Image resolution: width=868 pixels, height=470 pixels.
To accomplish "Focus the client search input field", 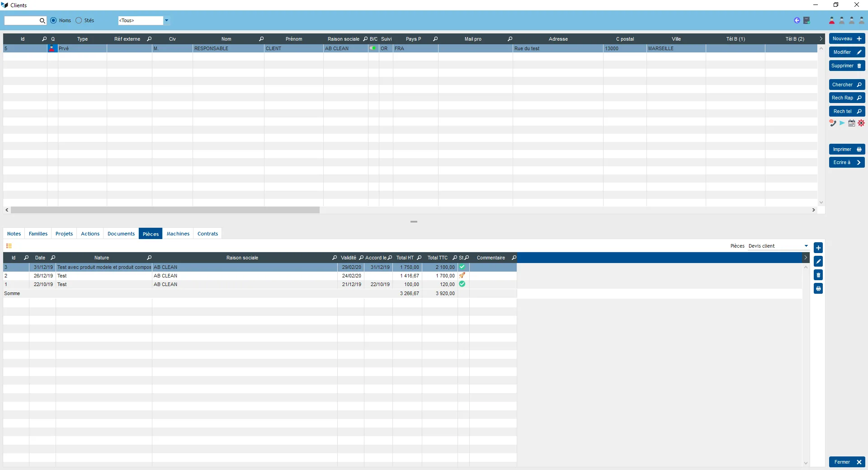I will (x=22, y=20).
